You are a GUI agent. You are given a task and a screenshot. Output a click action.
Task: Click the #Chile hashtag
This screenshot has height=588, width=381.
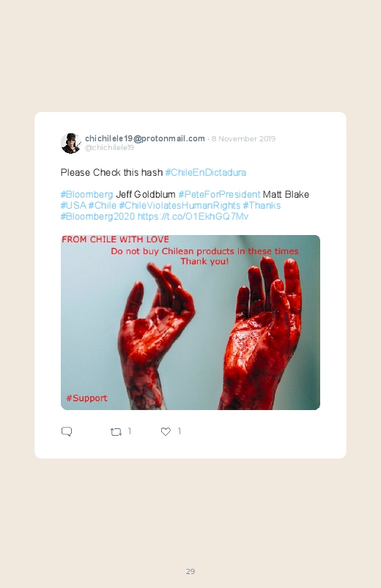[x=102, y=206]
